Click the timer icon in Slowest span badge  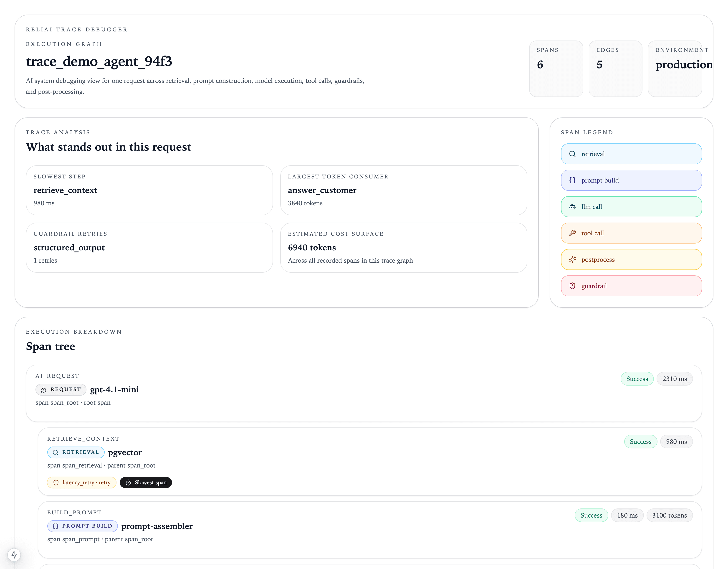(x=128, y=483)
